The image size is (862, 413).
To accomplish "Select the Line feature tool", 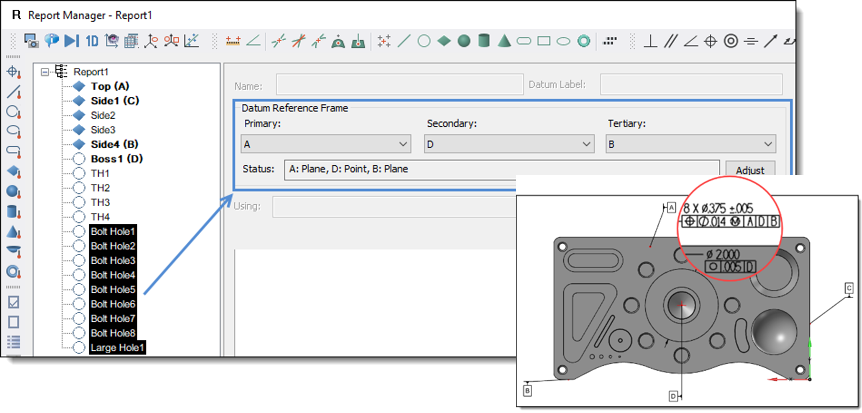I will coord(404,41).
